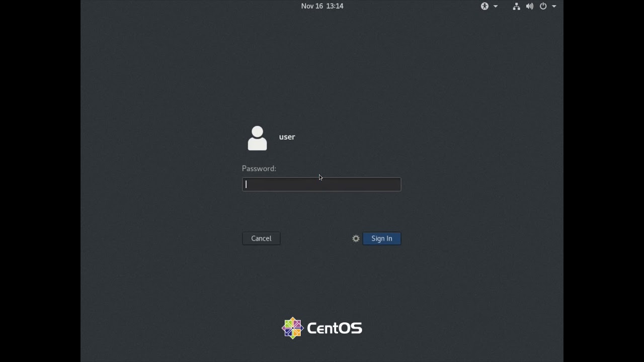Open the session options gear icon
This screenshot has width=644, height=362.
356,238
